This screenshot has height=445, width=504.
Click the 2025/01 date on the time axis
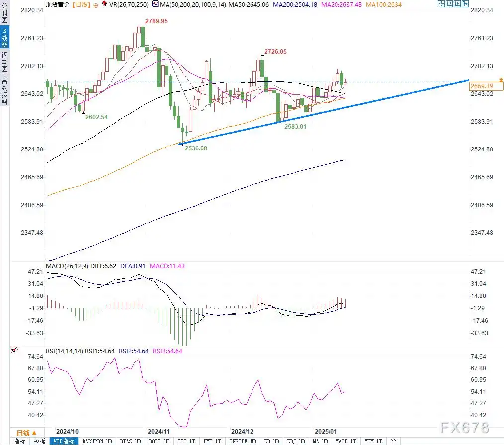point(326,432)
